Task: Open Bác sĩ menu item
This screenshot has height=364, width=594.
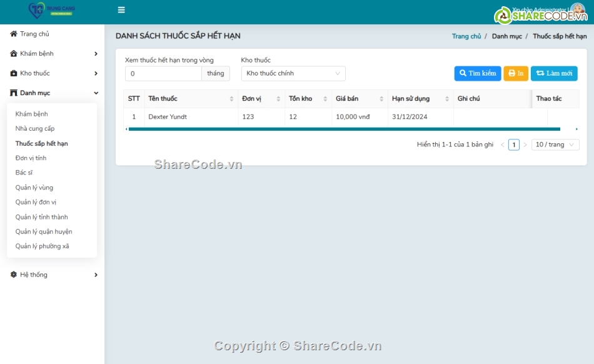Action: tap(24, 173)
